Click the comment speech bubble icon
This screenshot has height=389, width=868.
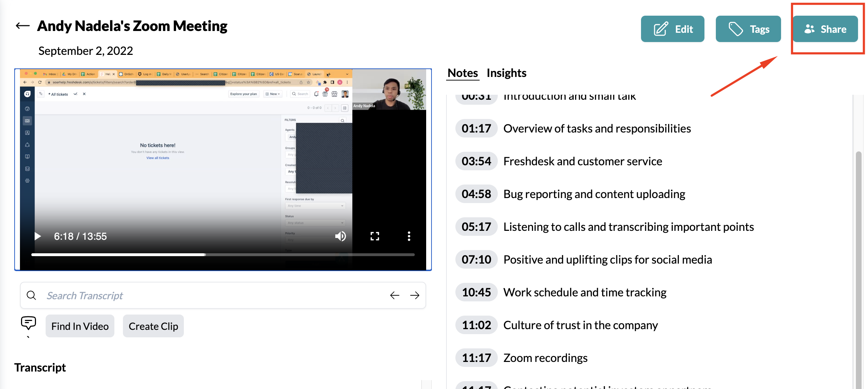click(29, 323)
